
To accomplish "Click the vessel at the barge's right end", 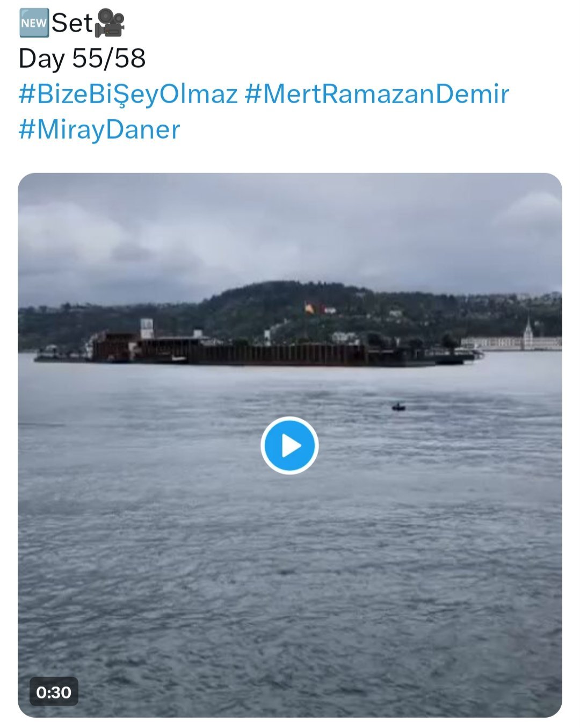I will (x=456, y=356).
